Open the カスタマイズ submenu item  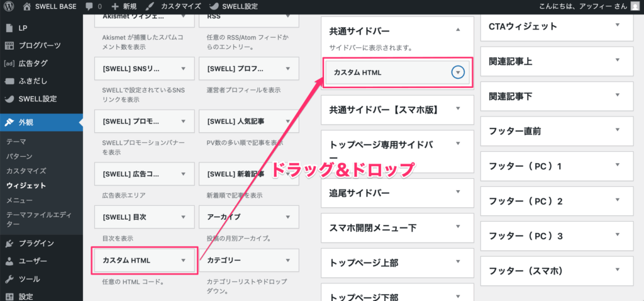pos(26,171)
